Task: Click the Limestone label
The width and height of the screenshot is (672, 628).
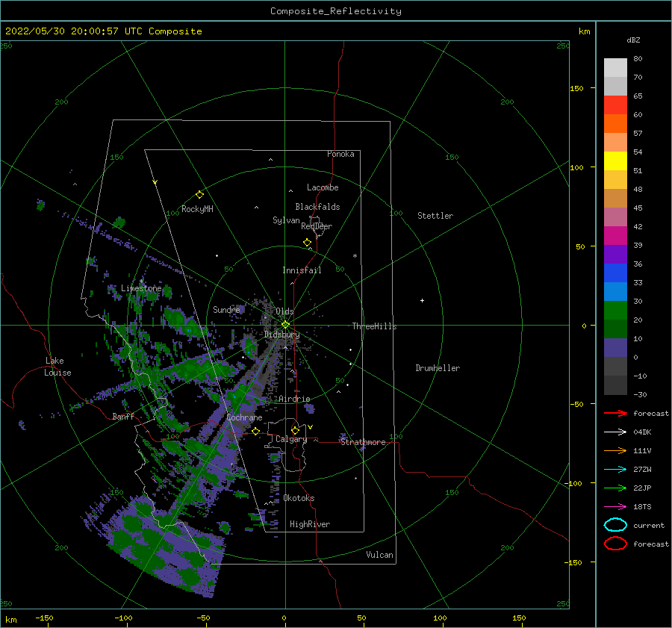Action: tap(141, 288)
